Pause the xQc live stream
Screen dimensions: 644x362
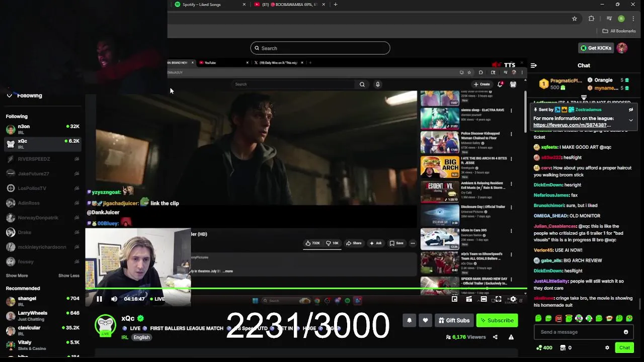[x=99, y=299]
